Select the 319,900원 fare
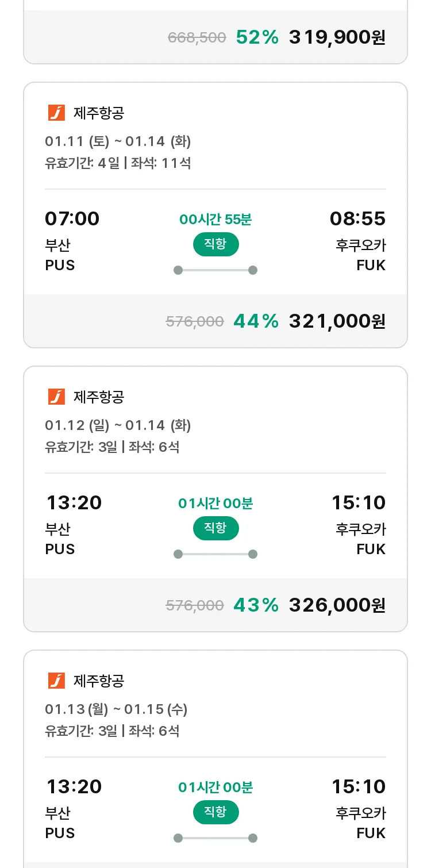Viewport: 431px width, 868px height. click(337, 37)
